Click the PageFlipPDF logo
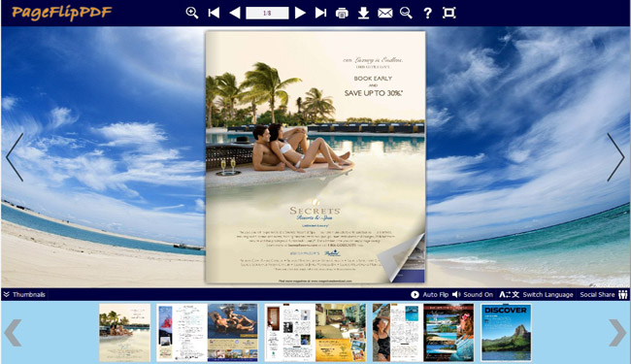The image size is (631, 364). coord(61,13)
